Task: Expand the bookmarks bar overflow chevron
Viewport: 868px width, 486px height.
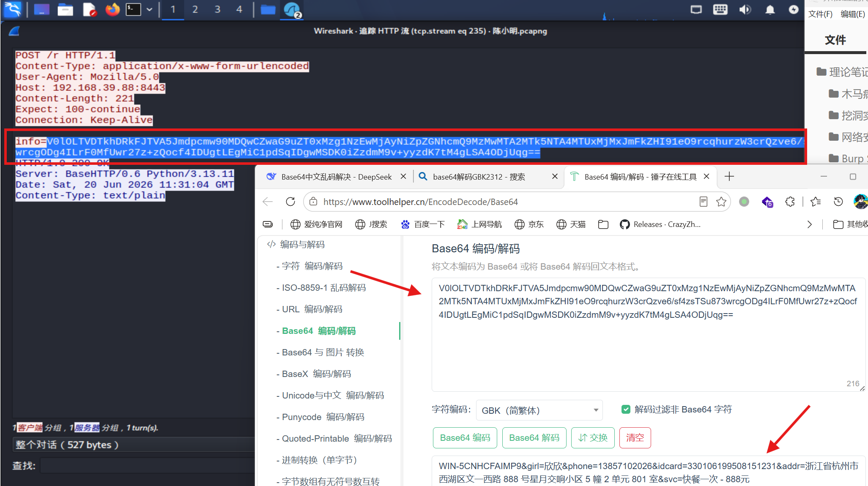Action: click(809, 224)
